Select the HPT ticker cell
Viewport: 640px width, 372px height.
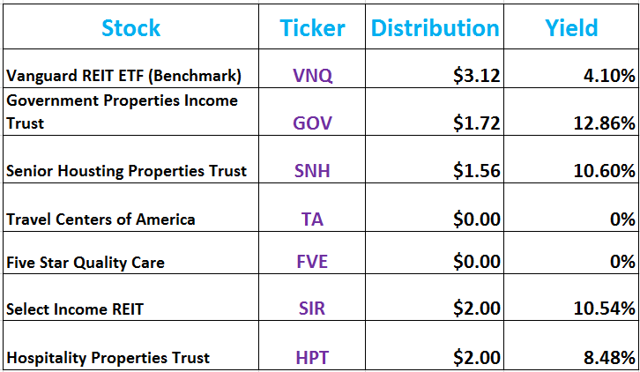tap(312, 345)
